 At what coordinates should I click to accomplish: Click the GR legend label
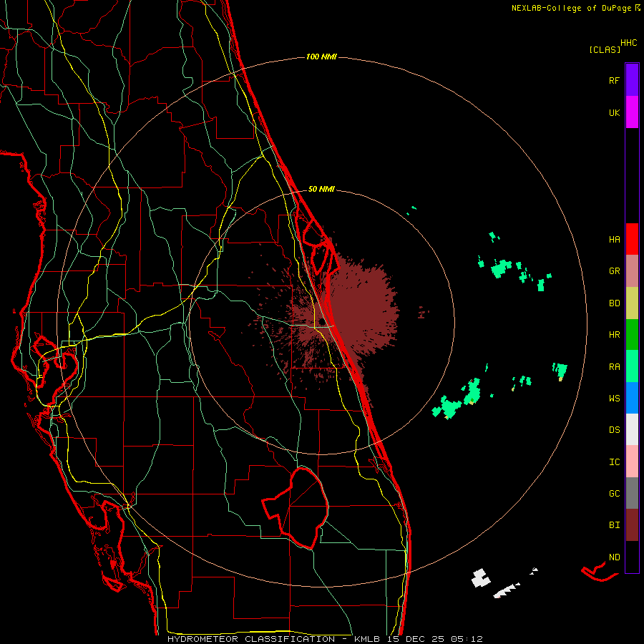614,271
